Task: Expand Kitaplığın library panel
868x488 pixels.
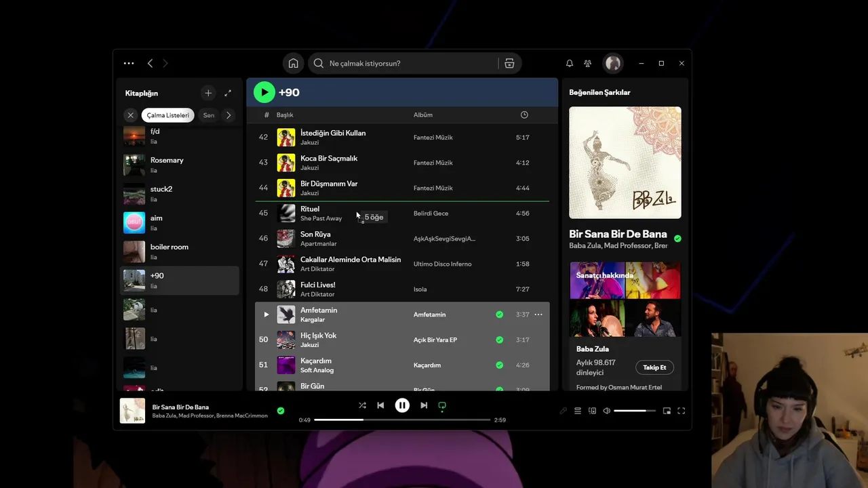Action: [x=228, y=93]
